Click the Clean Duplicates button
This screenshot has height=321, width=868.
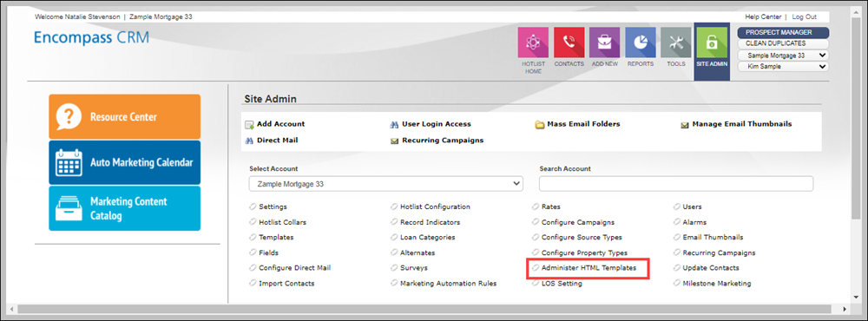click(783, 43)
